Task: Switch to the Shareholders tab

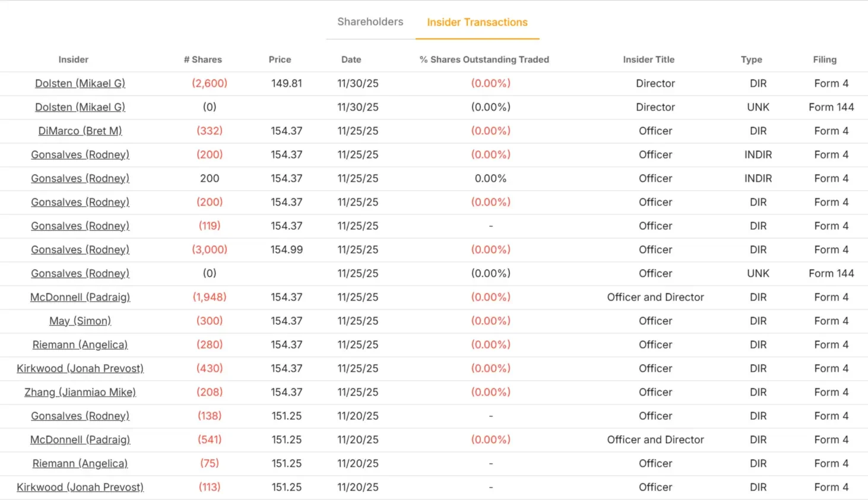Action: (370, 22)
